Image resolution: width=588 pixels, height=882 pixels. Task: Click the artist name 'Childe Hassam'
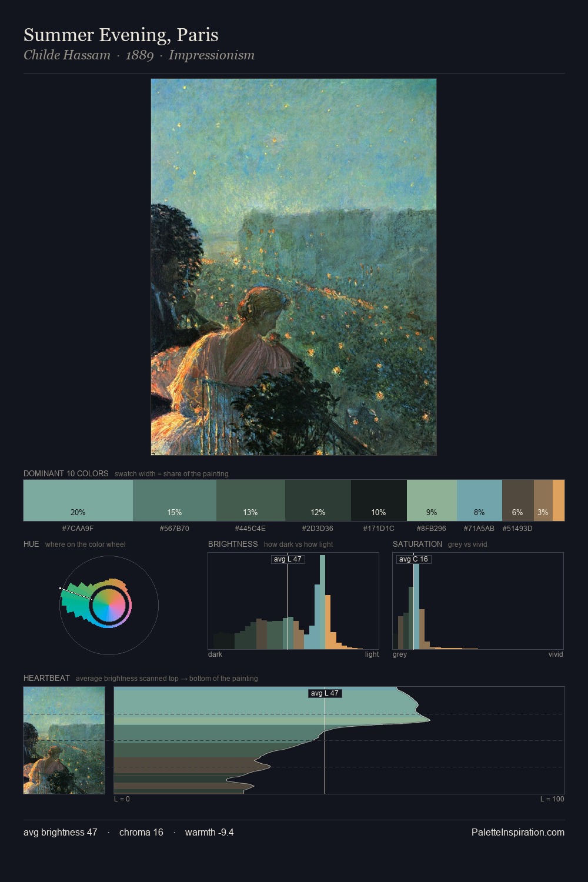coord(67,55)
